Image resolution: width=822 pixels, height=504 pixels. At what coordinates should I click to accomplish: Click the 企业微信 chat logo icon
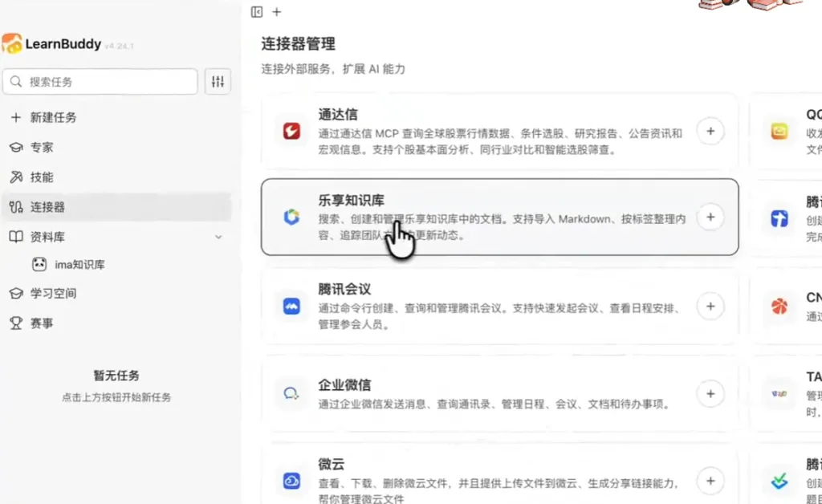pyautogui.click(x=291, y=393)
